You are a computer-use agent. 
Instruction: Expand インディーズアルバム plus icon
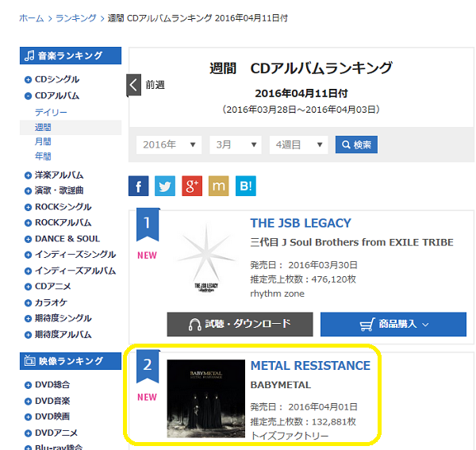point(28,271)
